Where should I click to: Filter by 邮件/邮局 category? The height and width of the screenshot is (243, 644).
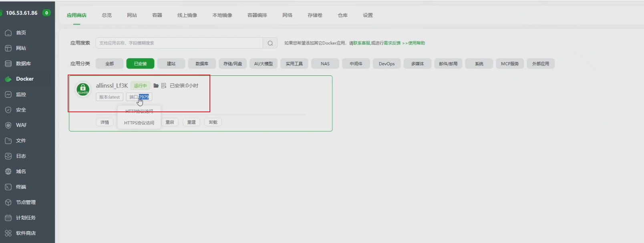point(448,64)
